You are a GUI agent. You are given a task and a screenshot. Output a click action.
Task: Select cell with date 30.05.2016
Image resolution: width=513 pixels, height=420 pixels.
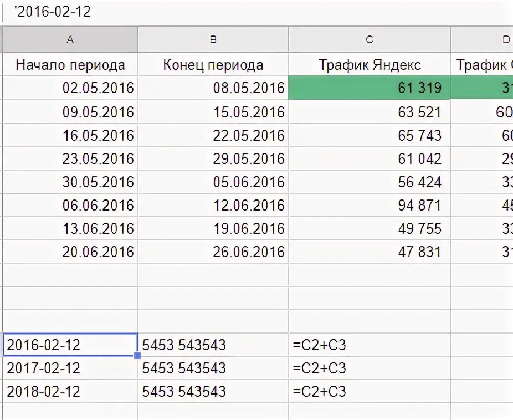pyautogui.click(x=70, y=182)
